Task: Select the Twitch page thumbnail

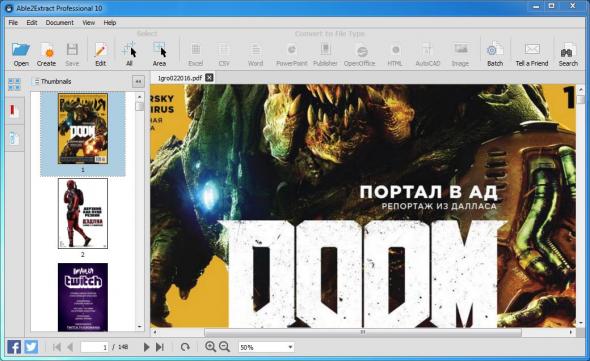Action: pyautogui.click(x=83, y=297)
